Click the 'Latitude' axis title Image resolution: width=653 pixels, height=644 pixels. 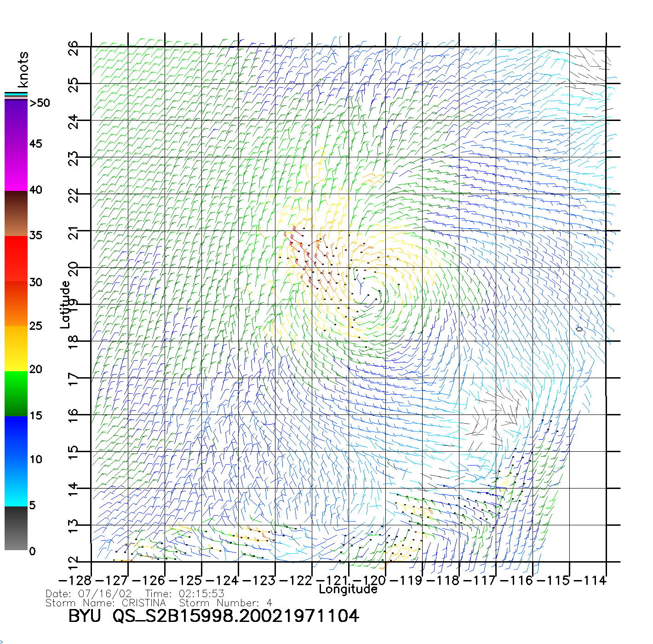tap(65, 304)
